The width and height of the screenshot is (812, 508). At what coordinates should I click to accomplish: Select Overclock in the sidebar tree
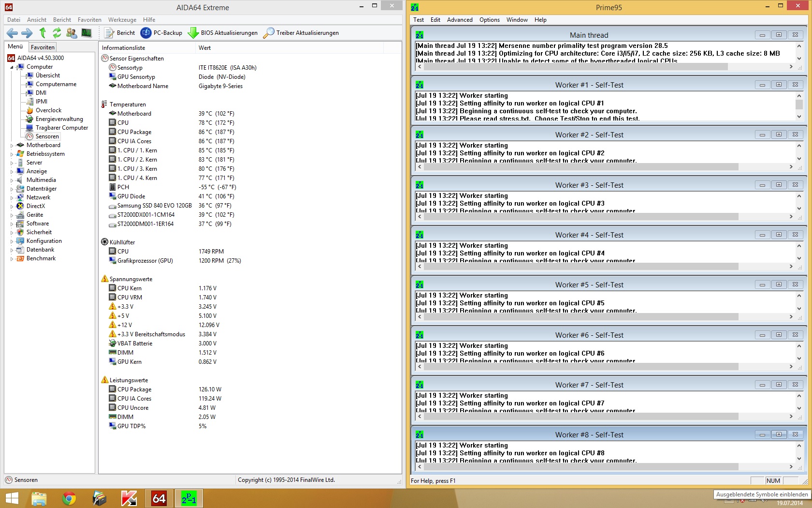(48, 110)
